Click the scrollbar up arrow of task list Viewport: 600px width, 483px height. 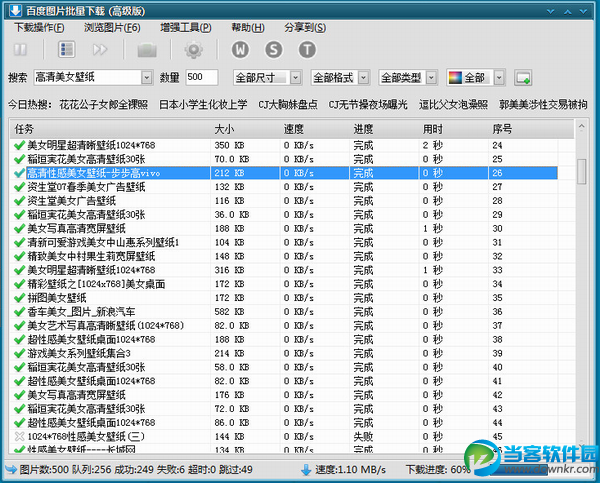click(581, 127)
